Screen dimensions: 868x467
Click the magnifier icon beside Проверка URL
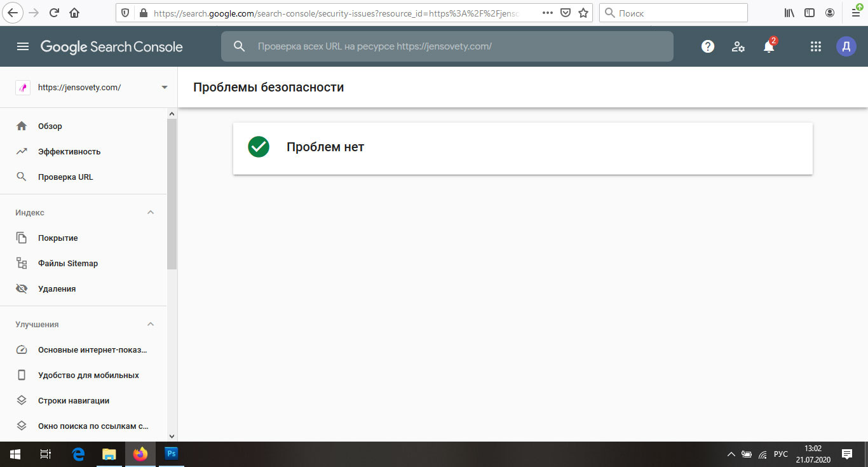click(22, 177)
